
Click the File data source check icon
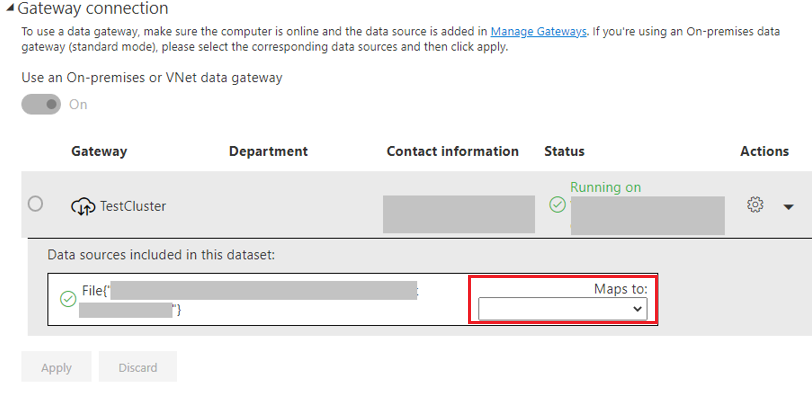pos(68,299)
